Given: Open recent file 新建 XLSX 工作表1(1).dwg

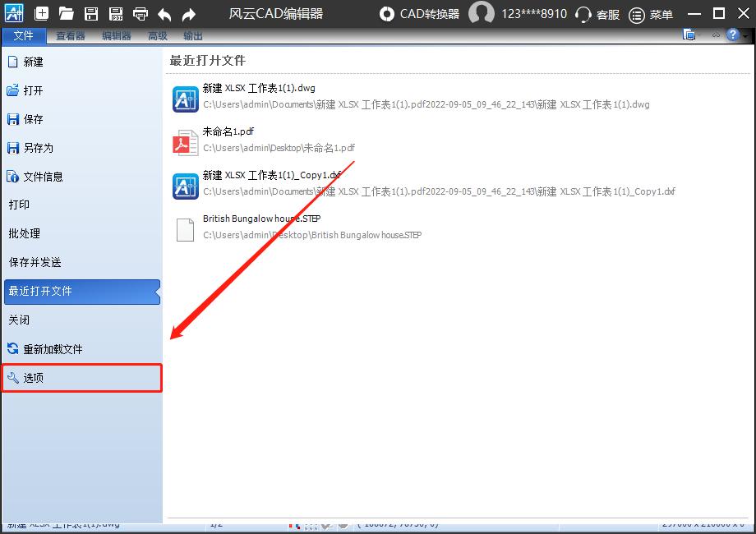Looking at the screenshot, I should (259, 88).
